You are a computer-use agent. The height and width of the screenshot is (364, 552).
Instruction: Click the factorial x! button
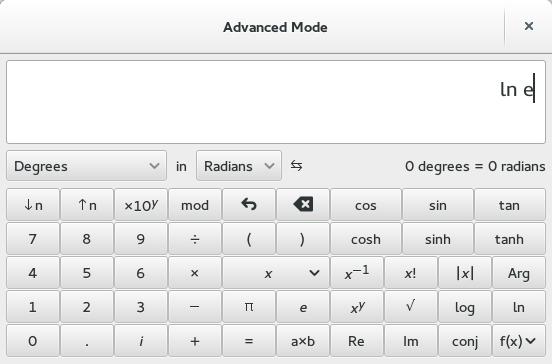point(411,273)
